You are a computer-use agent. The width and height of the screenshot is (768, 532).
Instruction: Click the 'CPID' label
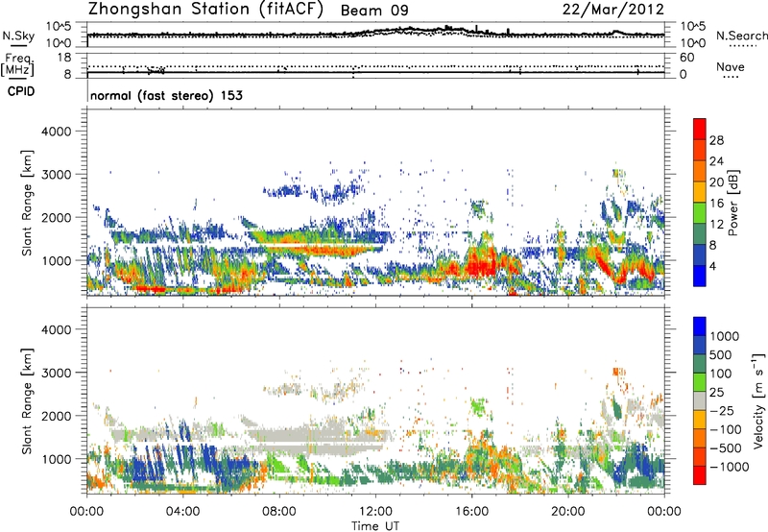[21, 91]
